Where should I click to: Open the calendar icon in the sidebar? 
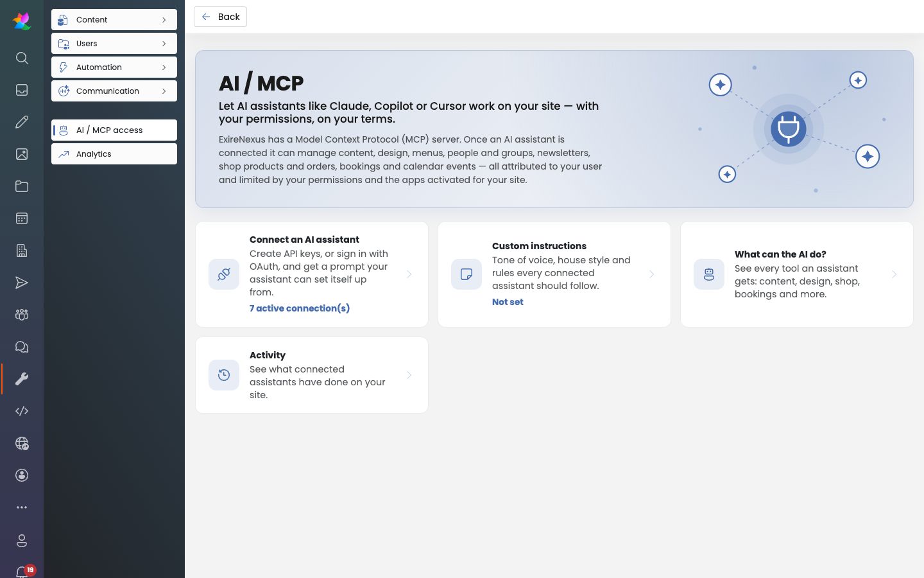22,218
